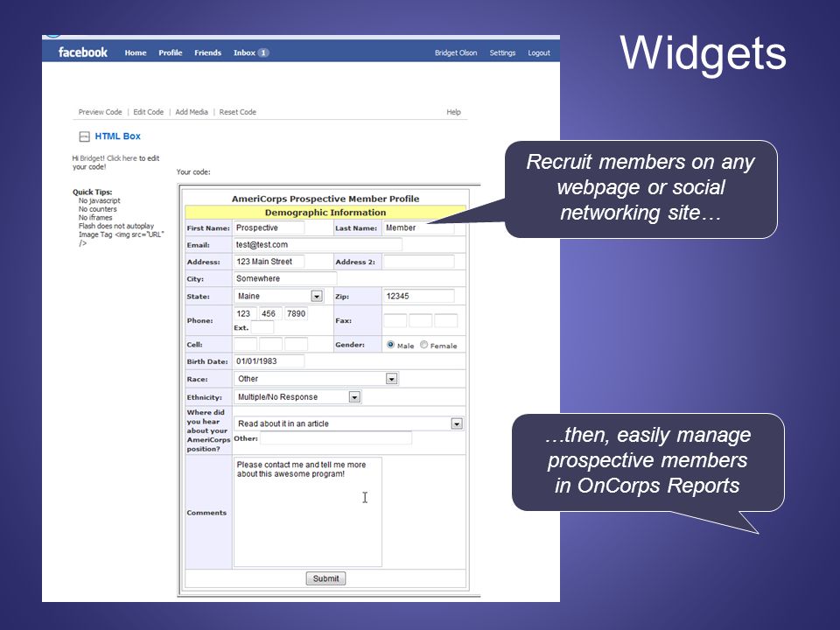This screenshot has width=840, height=630.
Task: Open the Help link
Action: (x=454, y=112)
